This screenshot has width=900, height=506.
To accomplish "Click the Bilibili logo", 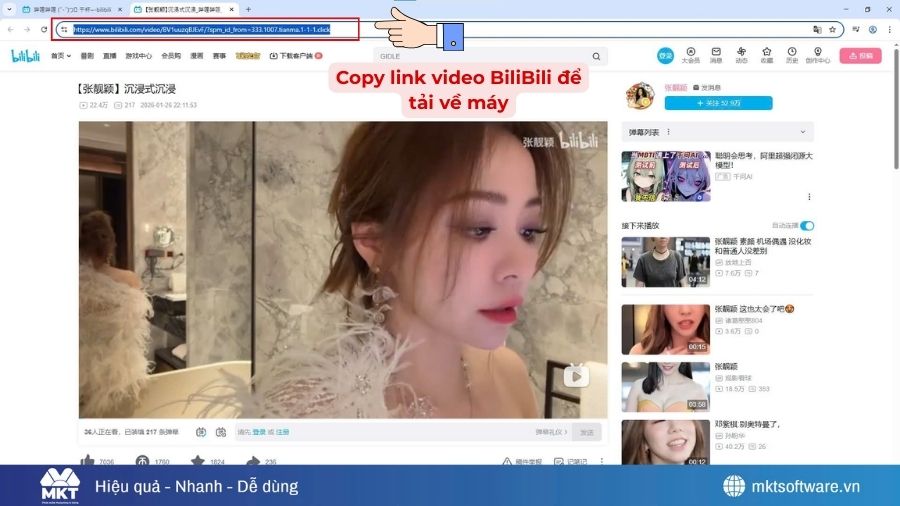I will click(x=25, y=56).
